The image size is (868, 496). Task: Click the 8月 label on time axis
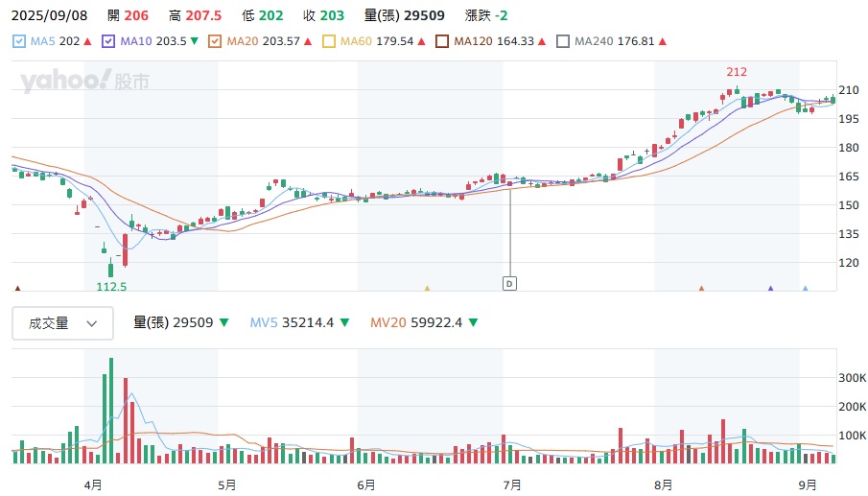[x=663, y=484]
